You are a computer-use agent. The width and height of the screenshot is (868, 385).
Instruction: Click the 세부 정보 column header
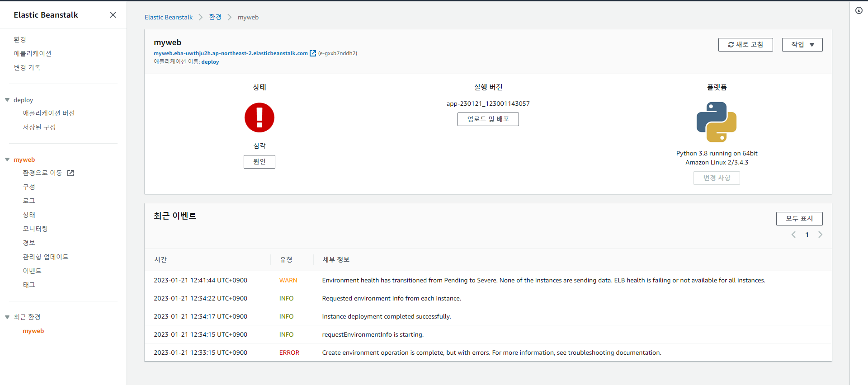coord(336,260)
